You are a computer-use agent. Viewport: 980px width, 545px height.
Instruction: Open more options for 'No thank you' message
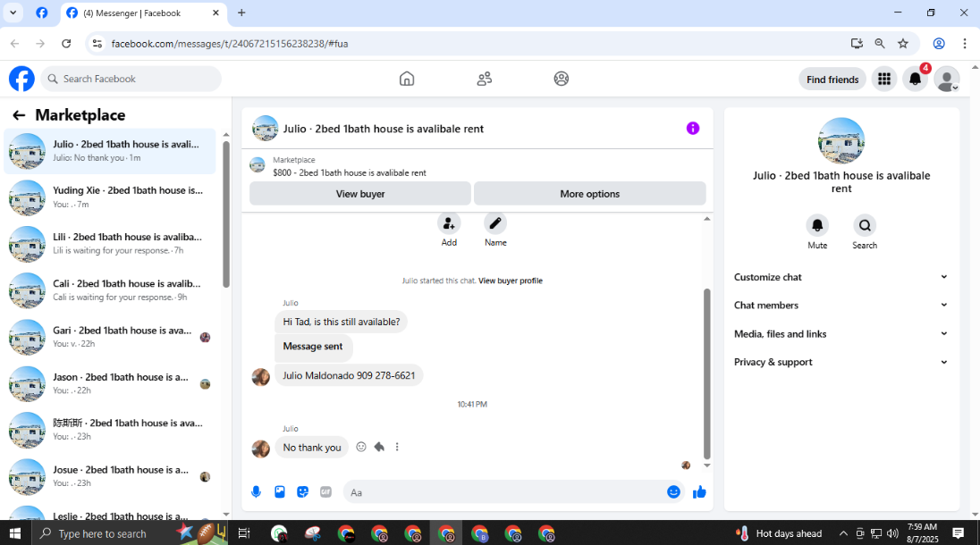(397, 447)
